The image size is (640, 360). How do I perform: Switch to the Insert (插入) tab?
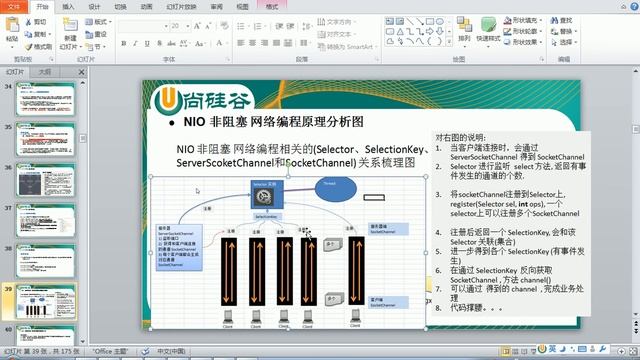(68, 7)
